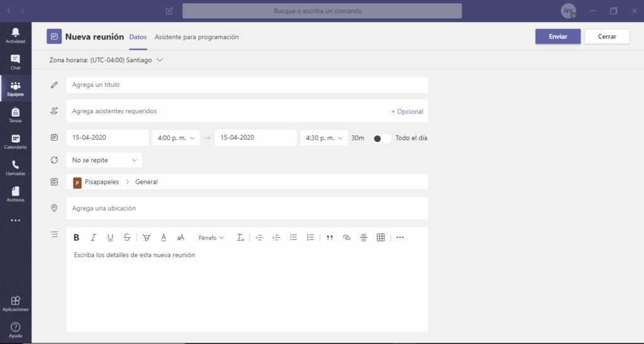Expand the Zona horaria Santiago dropdown

coord(106,60)
